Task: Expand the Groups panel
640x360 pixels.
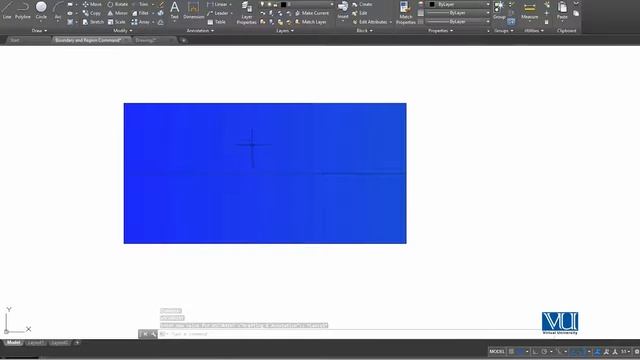Action: click(504, 31)
